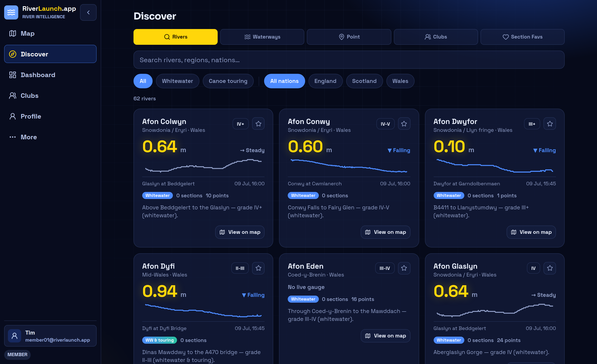Viewport: 597px width, 364px height.
Task: Click the IV+ grade badge on Afon Colwyn
Action: [241, 124]
